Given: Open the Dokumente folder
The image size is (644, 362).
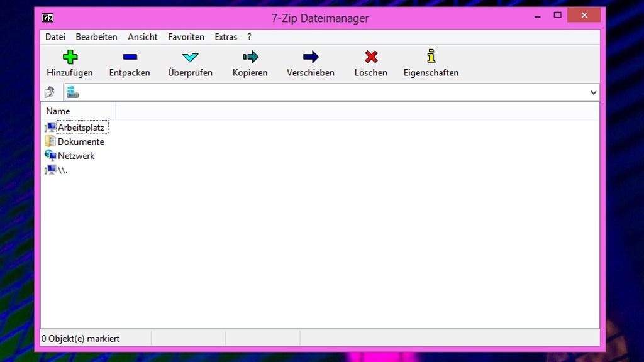Looking at the screenshot, I should tap(80, 141).
